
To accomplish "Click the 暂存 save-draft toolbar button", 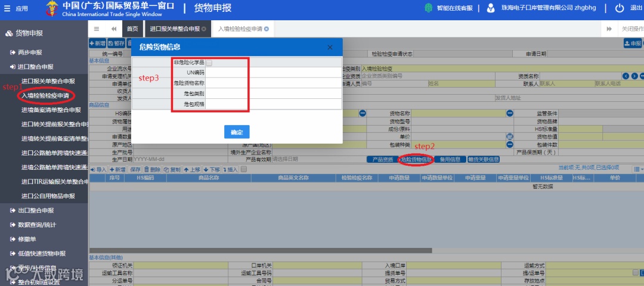I will pos(116,43).
